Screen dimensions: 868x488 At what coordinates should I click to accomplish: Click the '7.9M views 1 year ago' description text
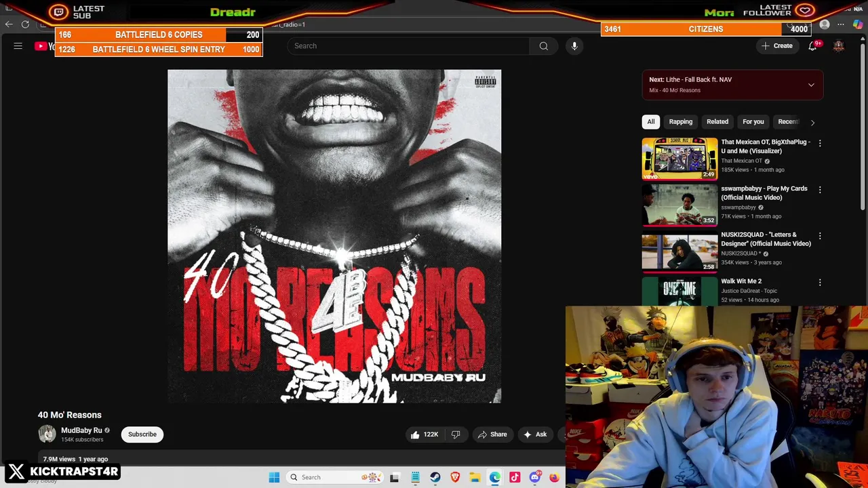coord(75,460)
